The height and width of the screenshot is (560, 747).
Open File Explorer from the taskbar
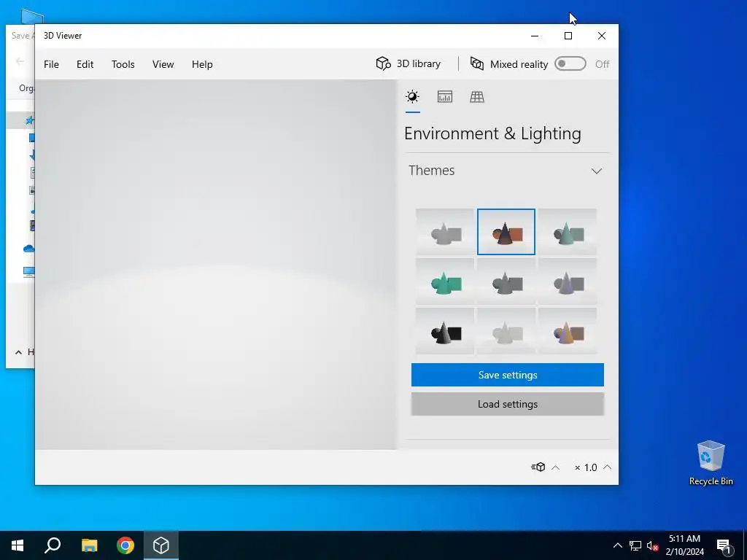tap(89, 545)
